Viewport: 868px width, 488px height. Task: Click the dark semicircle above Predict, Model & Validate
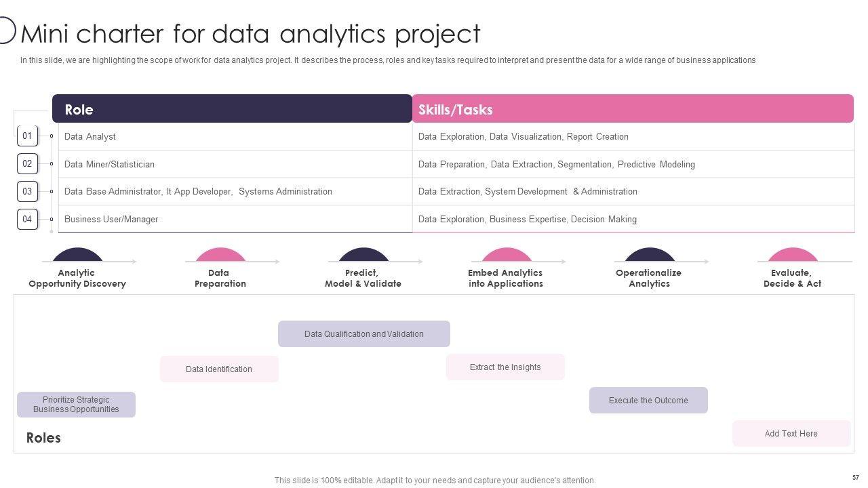(363, 255)
